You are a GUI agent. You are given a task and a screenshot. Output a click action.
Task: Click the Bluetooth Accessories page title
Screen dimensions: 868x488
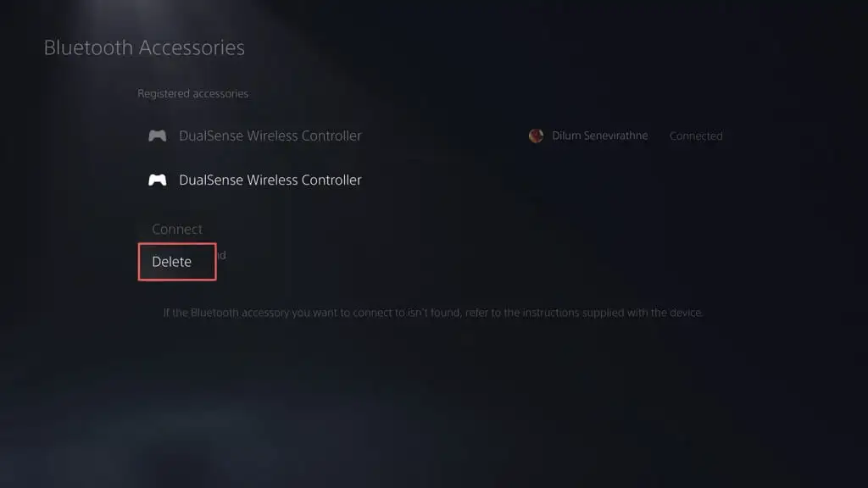point(144,47)
